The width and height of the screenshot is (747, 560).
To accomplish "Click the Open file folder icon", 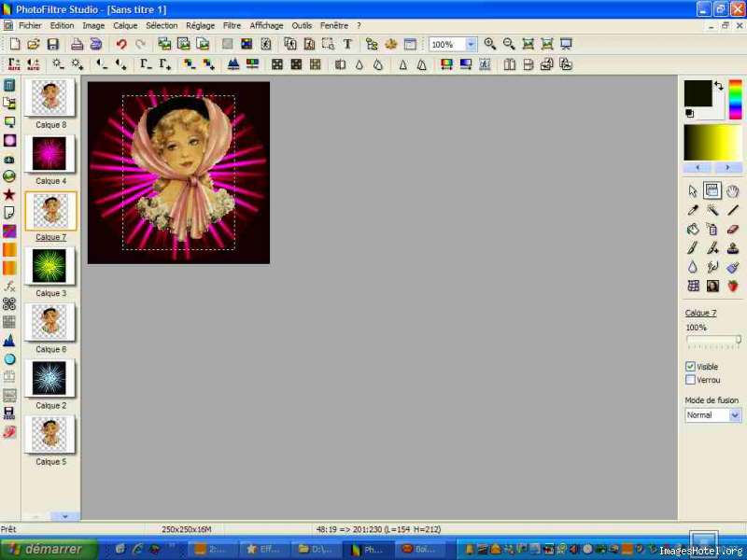I will point(34,44).
